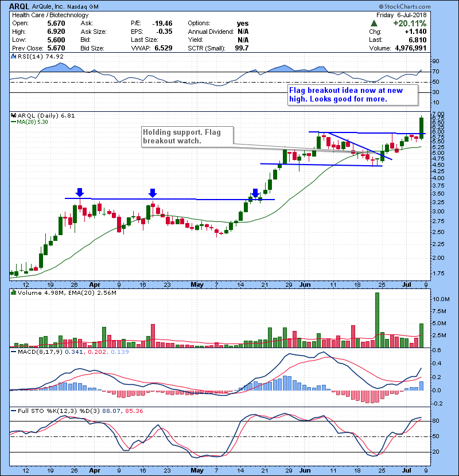This screenshot has height=476, width=459.
Task: Click the 10.0M mark on the volume axis
Action: click(441, 299)
